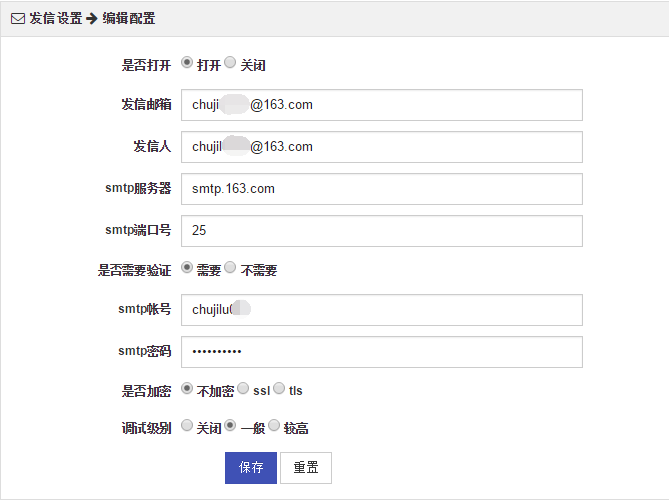Click the 发信邮箱 input field
Screen dimensions: 669x500
tap(382, 105)
